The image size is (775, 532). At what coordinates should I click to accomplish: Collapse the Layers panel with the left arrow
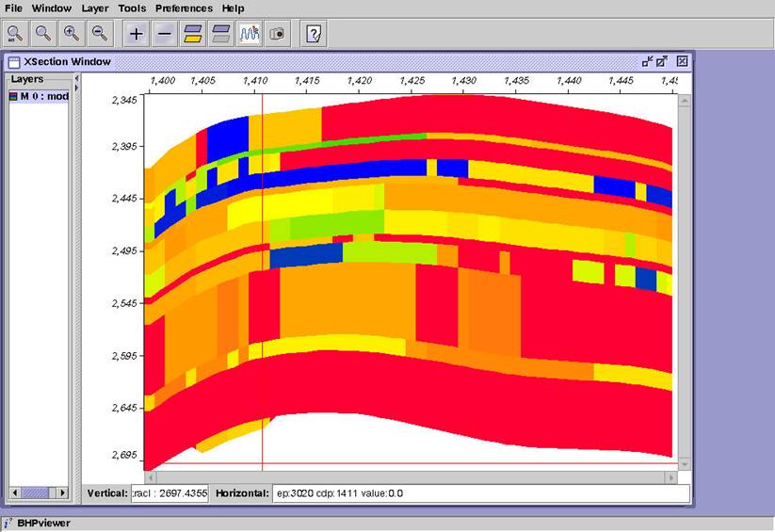[76, 78]
